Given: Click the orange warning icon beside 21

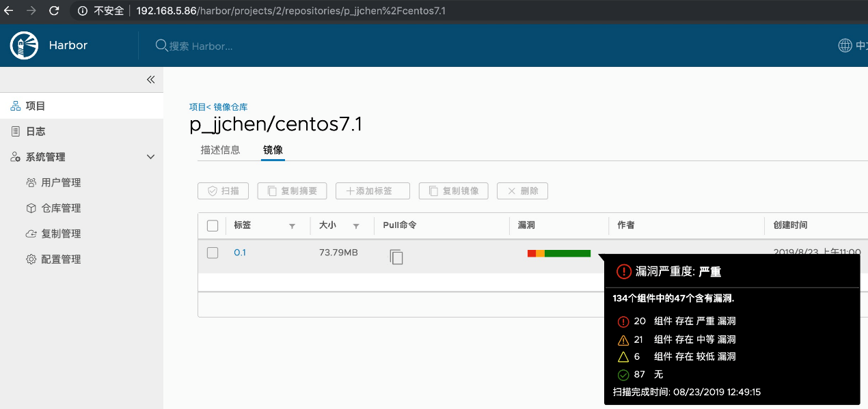Looking at the screenshot, I should (623, 339).
